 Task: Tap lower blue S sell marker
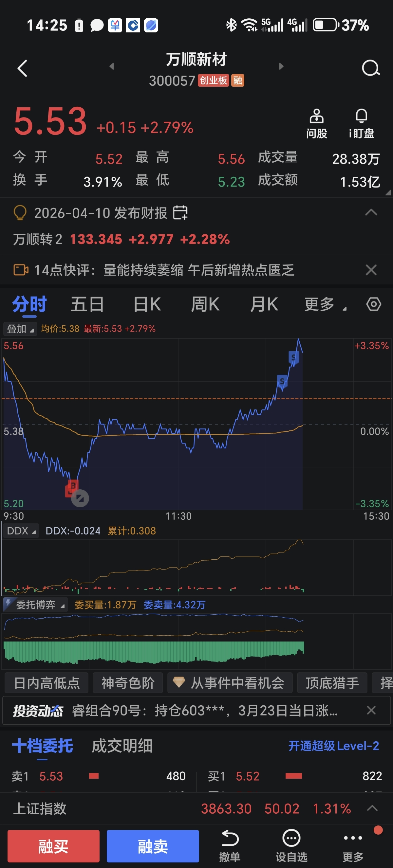point(282,381)
